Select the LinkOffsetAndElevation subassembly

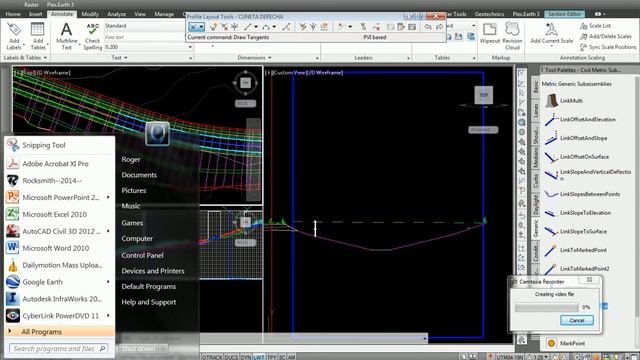pos(580,120)
